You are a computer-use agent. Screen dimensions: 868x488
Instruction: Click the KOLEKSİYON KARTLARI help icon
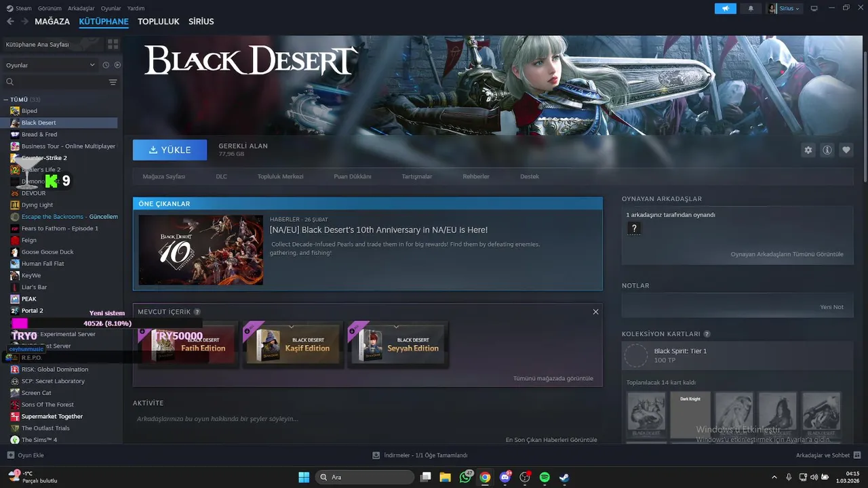click(x=707, y=334)
